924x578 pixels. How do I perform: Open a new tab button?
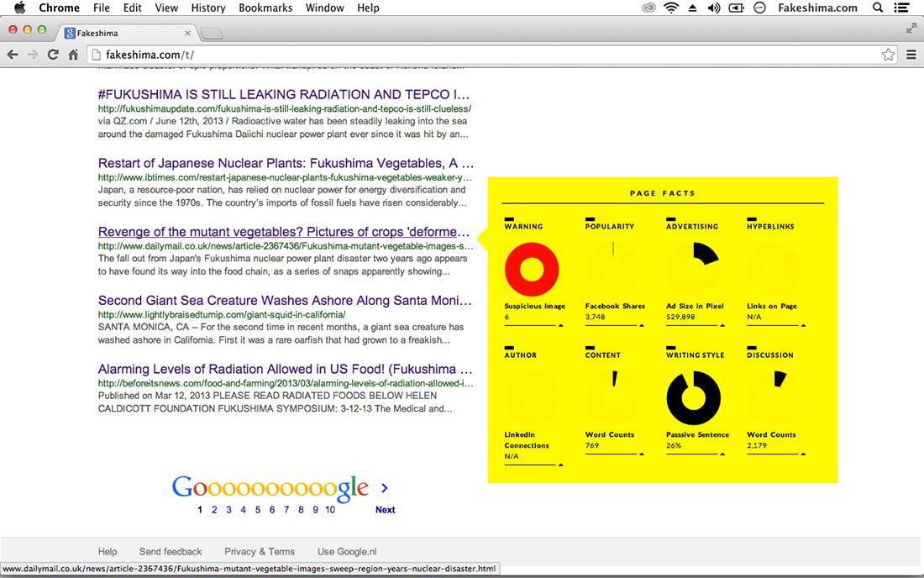(212, 34)
